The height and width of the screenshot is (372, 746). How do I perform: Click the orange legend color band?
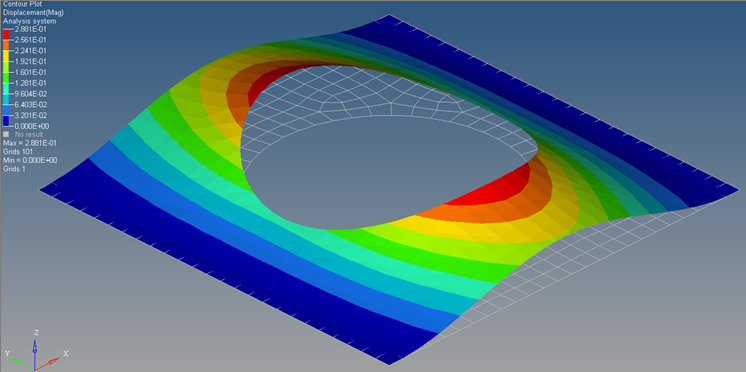point(6,45)
